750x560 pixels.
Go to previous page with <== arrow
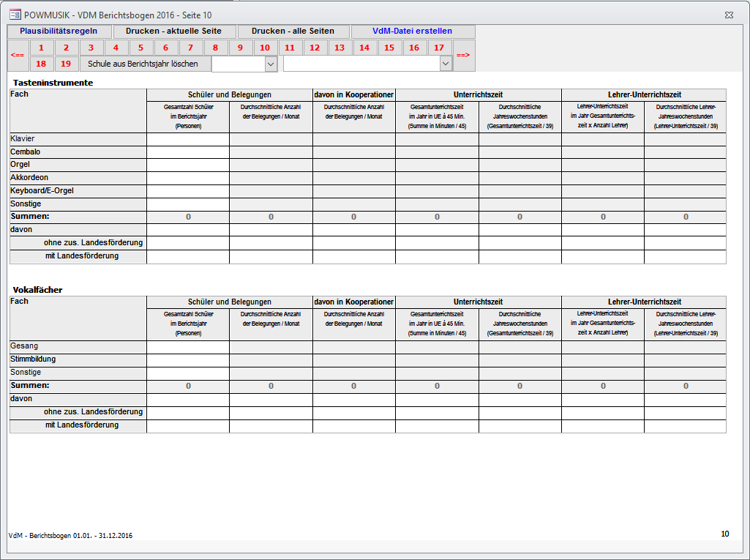(18, 56)
